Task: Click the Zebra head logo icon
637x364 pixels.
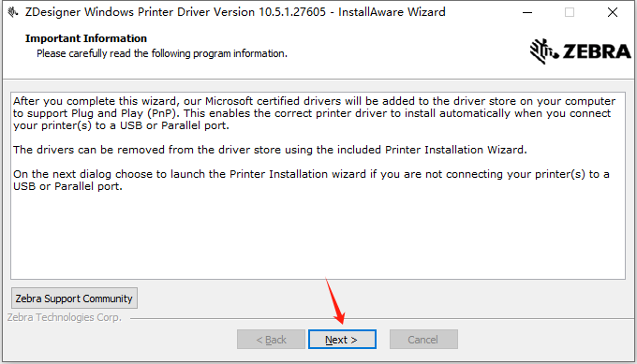Action: click(x=544, y=51)
